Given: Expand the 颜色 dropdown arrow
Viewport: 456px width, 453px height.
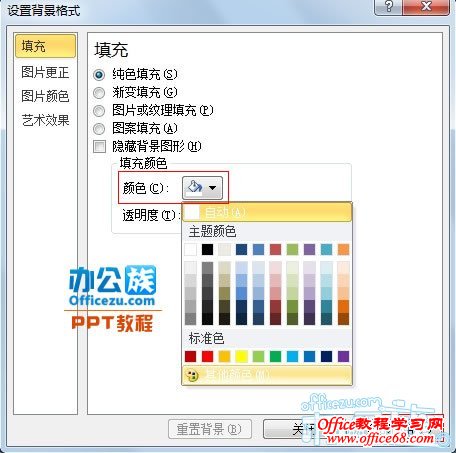Looking at the screenshot, I should tap(212, 188).
